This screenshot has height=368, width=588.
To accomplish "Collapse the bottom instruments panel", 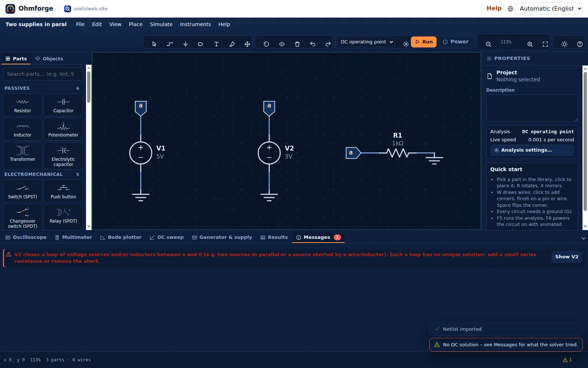I will point(583,238).
